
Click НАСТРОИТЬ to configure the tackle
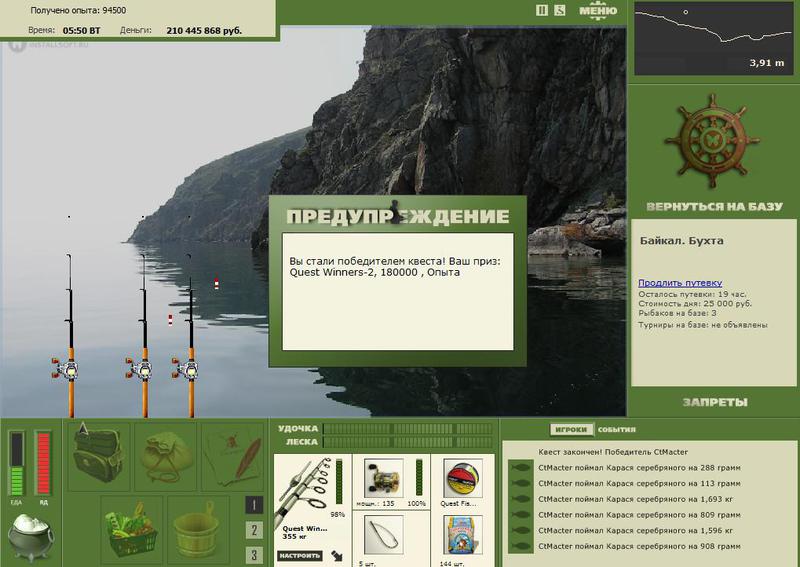pos(299,555)
